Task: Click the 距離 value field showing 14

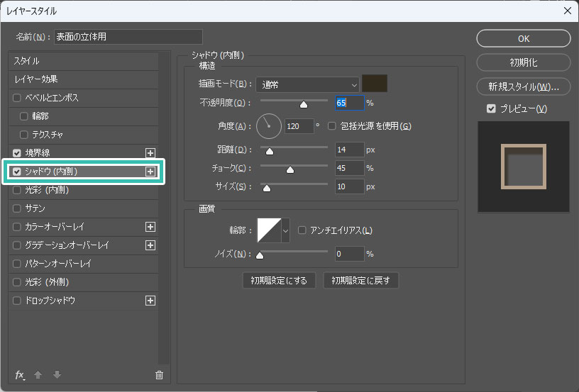Action: tap(349, 150)
